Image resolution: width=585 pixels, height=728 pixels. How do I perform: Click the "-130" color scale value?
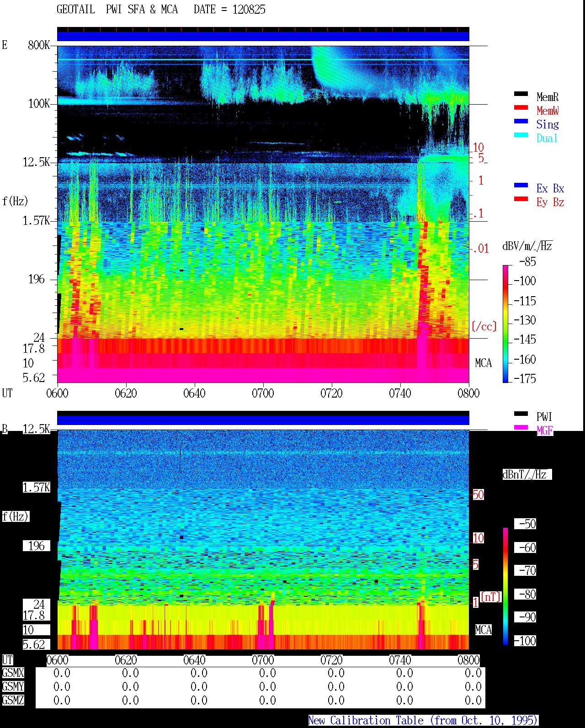525,320
